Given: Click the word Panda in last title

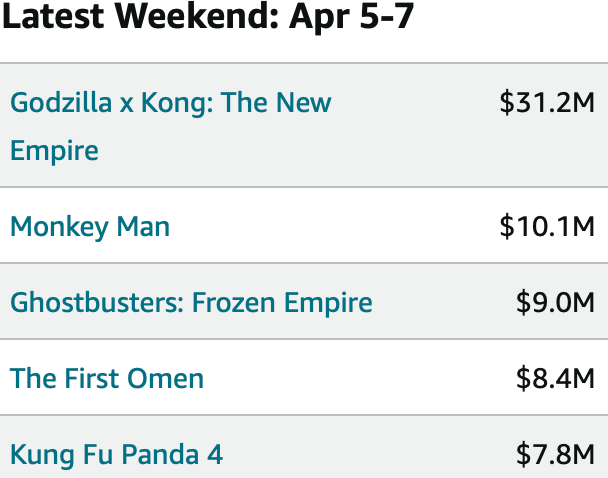Looking at the screenshot, I should (160, 454).
